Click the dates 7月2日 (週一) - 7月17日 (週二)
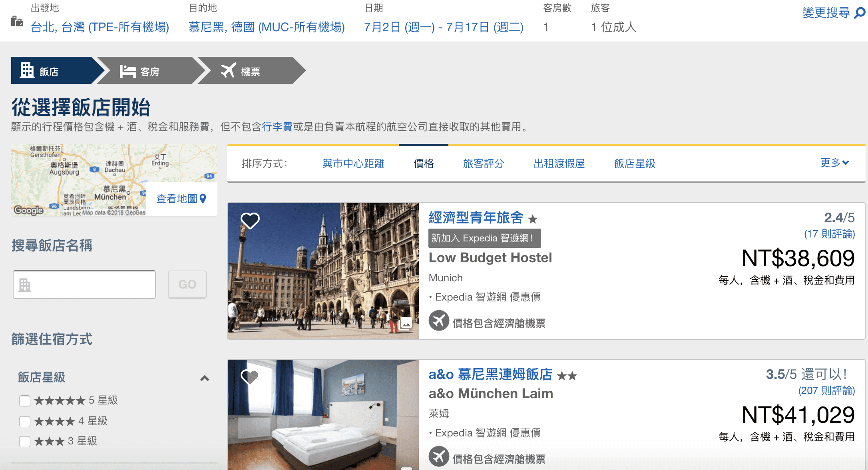868x470 pixels. click(444, 27)
